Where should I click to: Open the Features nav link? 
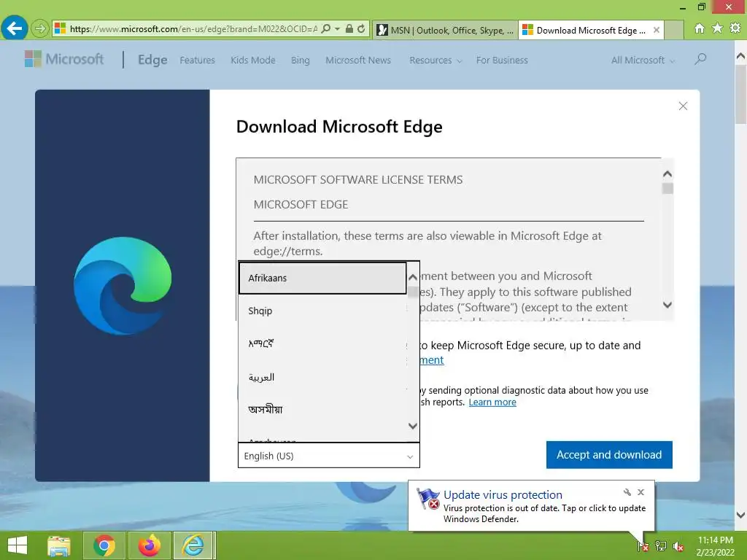pos(197,60)
